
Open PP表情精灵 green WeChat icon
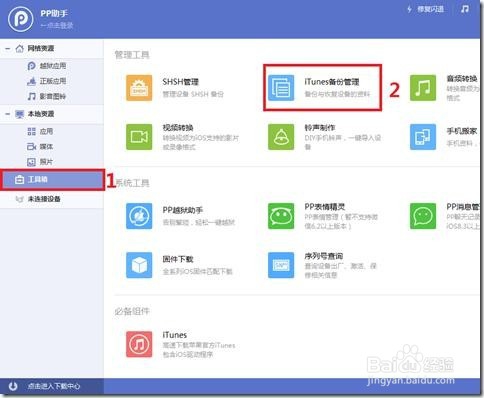(x=281, y=216)
